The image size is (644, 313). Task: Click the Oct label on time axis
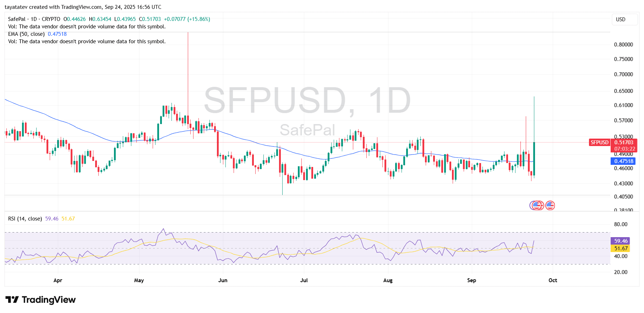pyautogui.click(x=553, y=280)
